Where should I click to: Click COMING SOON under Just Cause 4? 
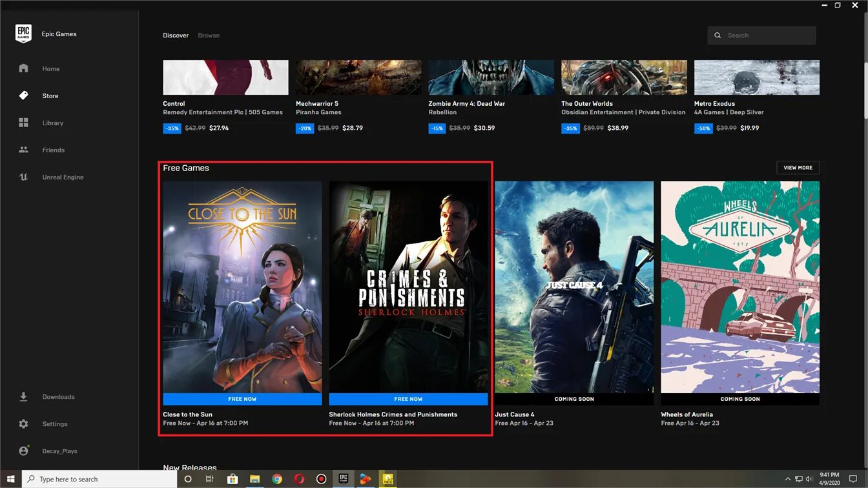(574, 399)
